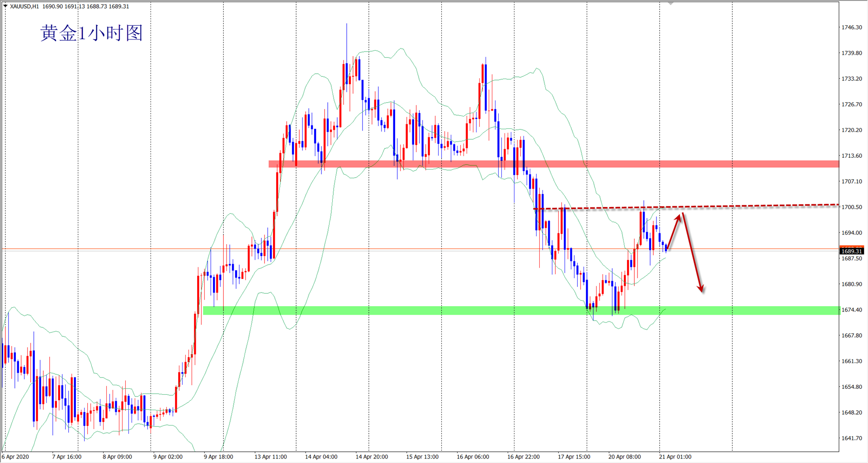Click the OHLC values 1690.90 1691.13 1688.73 1689.31
Image resolution: width=868 pixels, height=463 pixels.
tap(86, 6)
